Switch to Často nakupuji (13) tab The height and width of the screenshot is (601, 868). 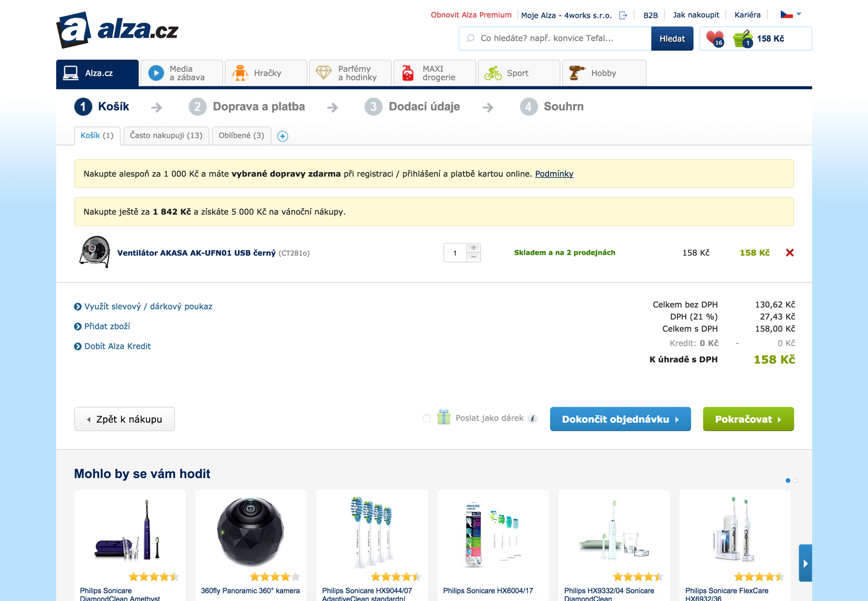click(x=166, y=135)
